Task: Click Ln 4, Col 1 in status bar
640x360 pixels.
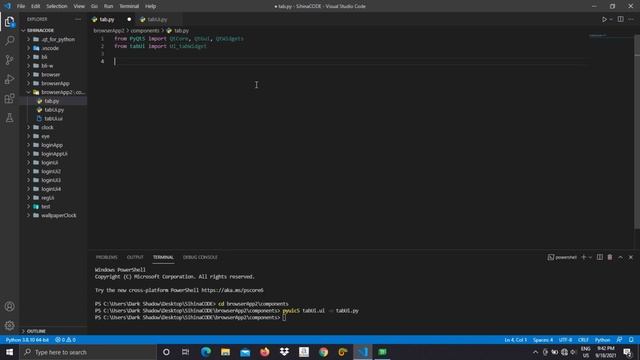Action: click(x=516, y=340)
